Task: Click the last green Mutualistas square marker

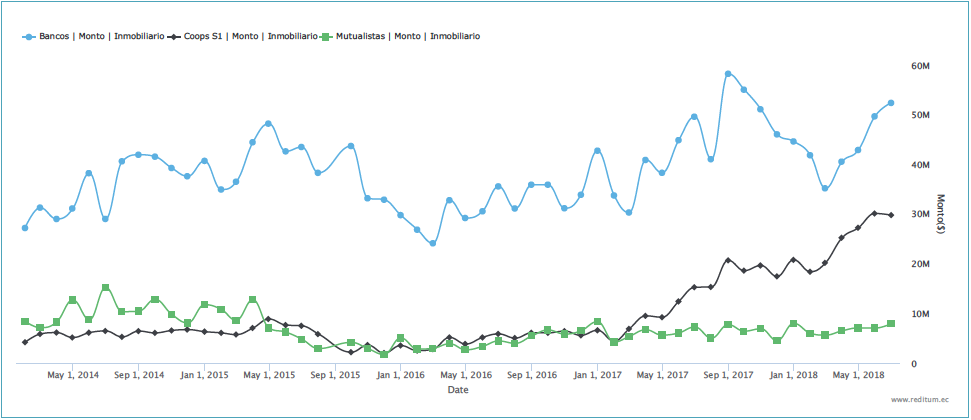Action: coord(891,324)
